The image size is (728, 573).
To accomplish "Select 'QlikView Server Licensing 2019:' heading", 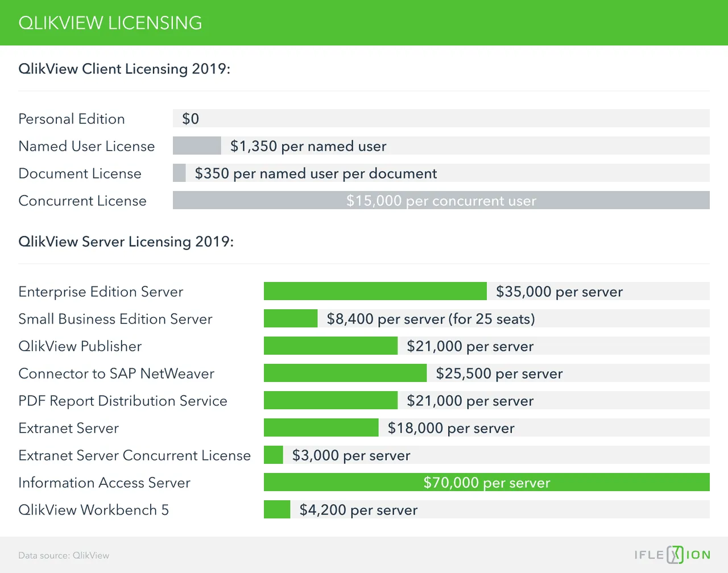I will (126, 242).
